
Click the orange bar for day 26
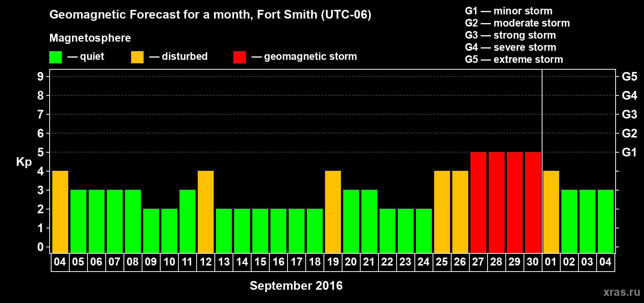click(460, 212)
